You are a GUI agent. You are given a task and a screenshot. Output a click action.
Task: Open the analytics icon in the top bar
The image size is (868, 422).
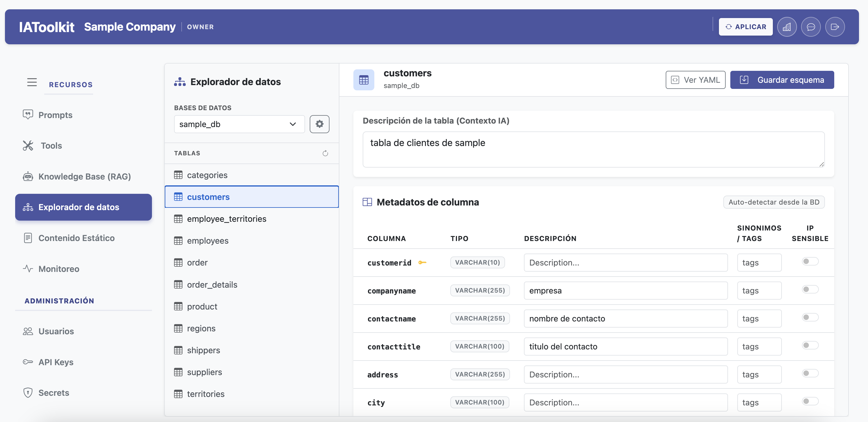(x=787, y=27)
